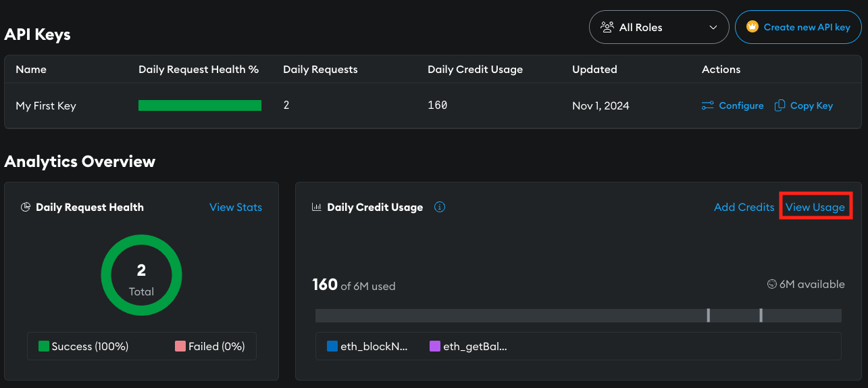This screenshot has height=388, width=868.
Task: Click the Copy Key clipboard icon
Action: pos(780,105)
